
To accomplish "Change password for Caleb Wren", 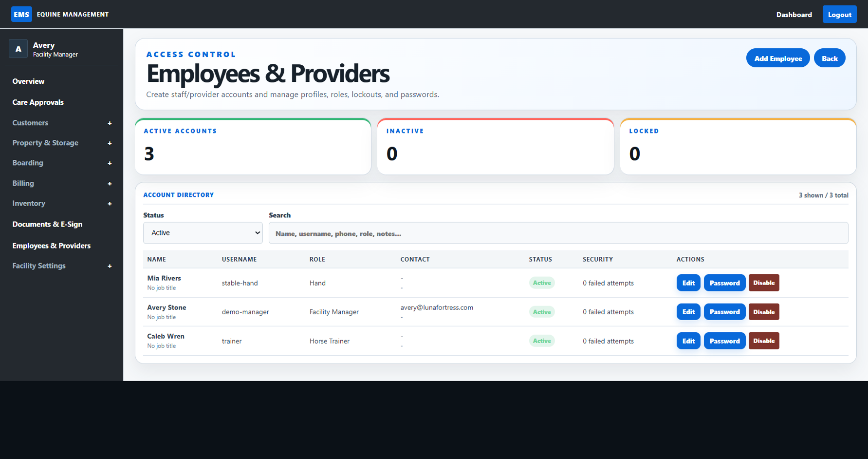I will 724,341.
